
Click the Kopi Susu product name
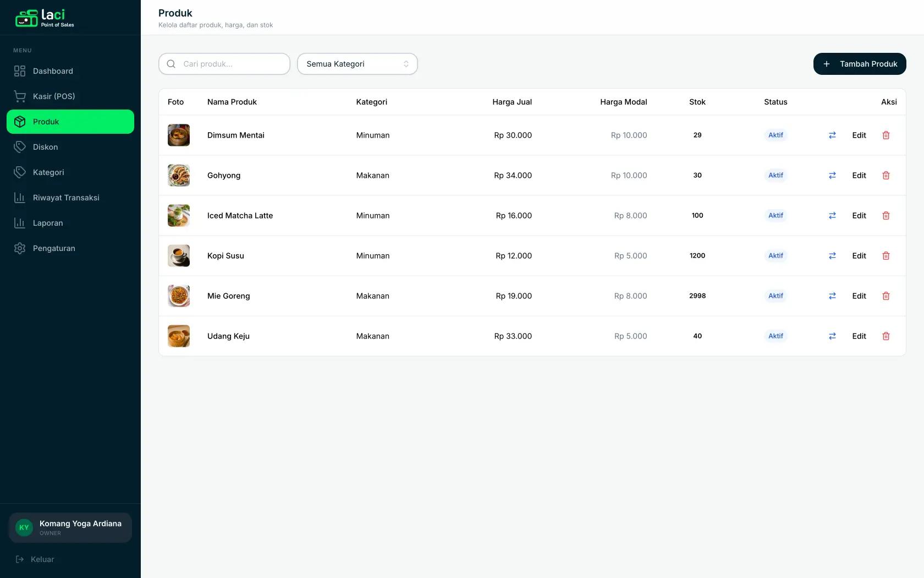point(226,255)
